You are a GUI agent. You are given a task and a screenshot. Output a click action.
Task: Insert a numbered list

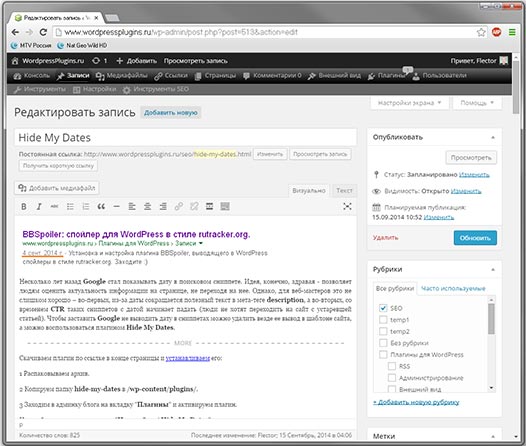86,206
